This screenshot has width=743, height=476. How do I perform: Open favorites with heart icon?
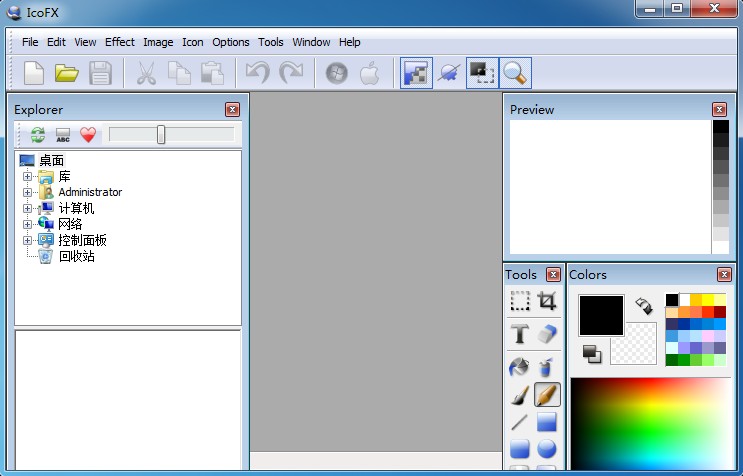(x=88, y=135)
